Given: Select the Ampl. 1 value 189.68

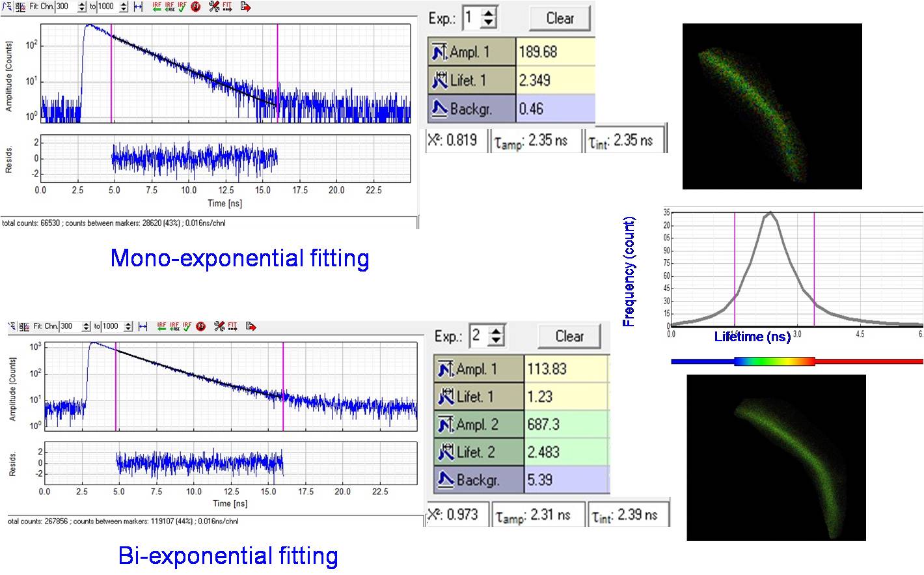Looking at the screenshot, I should click(x=556, y=52).
